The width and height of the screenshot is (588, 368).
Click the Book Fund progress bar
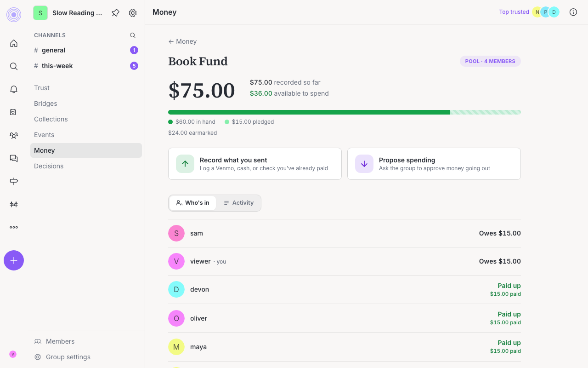(345, 112)
